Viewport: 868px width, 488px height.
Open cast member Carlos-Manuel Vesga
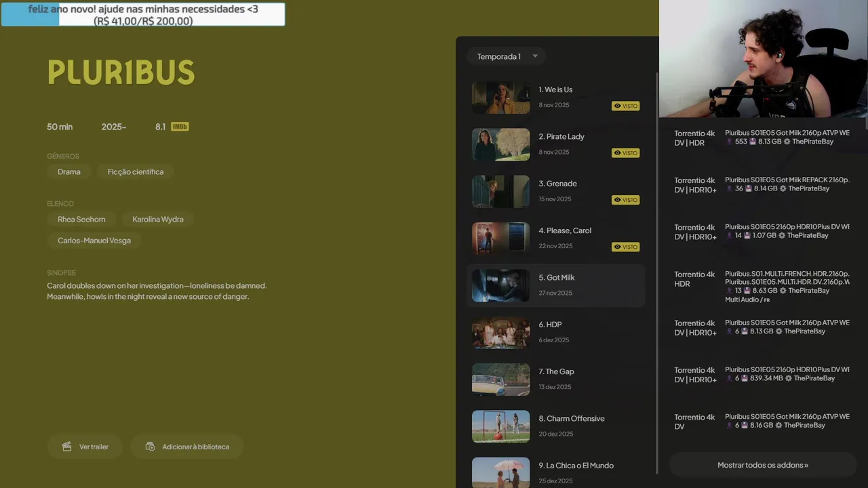tap(94, 241)
